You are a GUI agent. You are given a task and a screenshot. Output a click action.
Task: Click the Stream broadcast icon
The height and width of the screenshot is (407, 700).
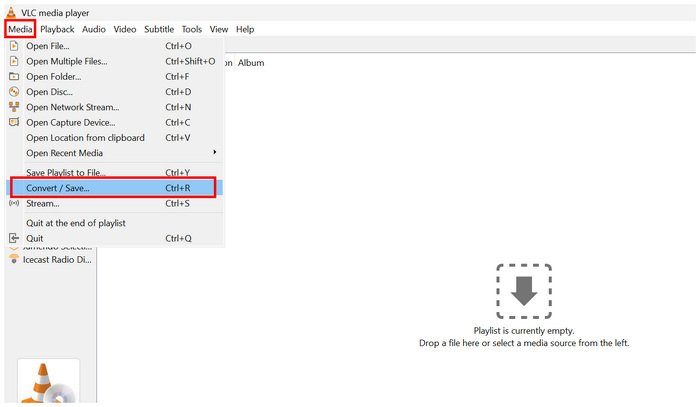[14, 203]
